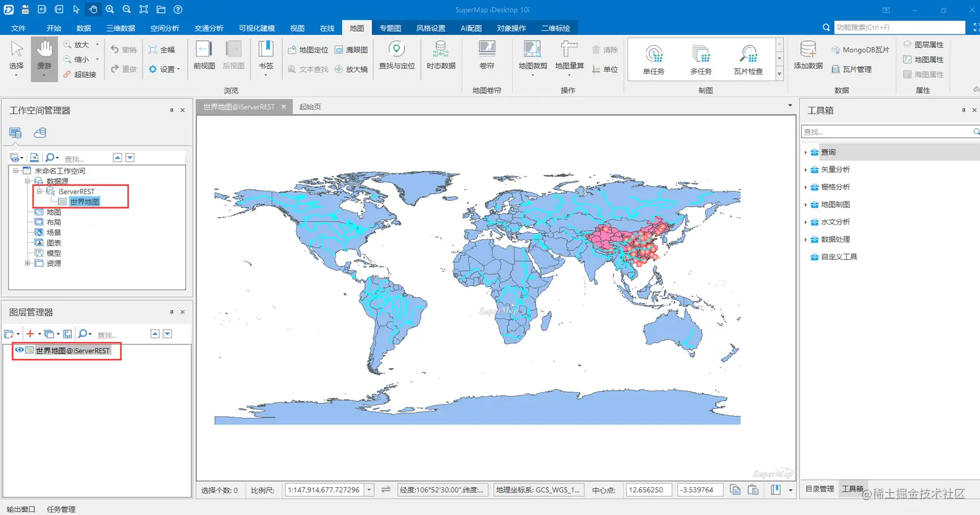980x515 pixels.
Task: Expand the 书签 bookmarks dropdown
Action: tap(266, 75)
